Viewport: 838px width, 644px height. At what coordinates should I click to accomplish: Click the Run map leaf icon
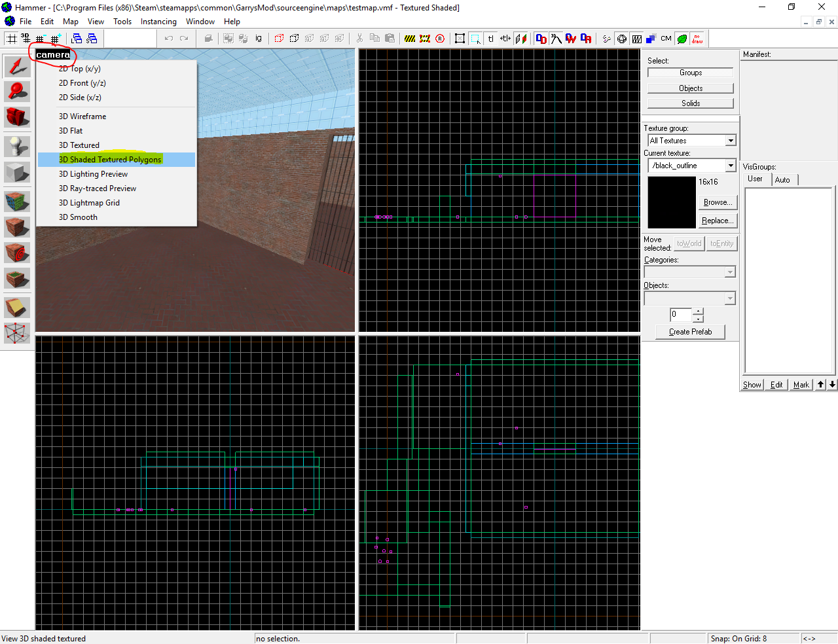682,39
